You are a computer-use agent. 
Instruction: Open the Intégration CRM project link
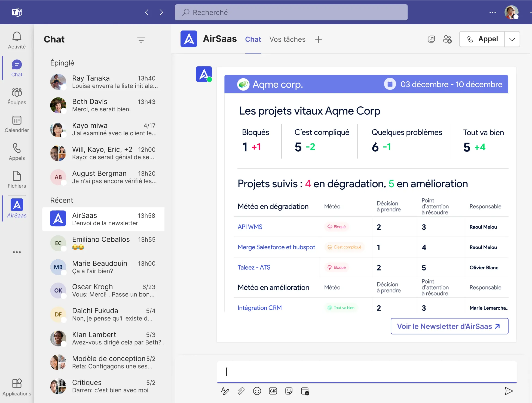(259, 308)
